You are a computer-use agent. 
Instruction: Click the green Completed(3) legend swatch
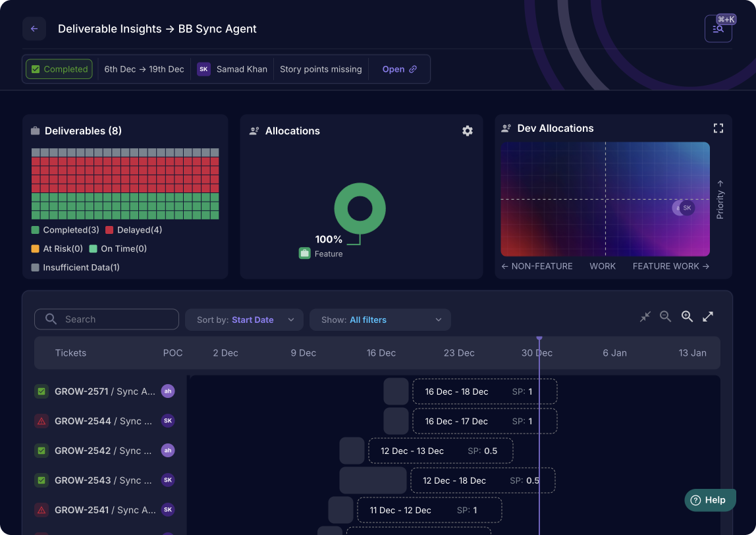pos(36,230)
